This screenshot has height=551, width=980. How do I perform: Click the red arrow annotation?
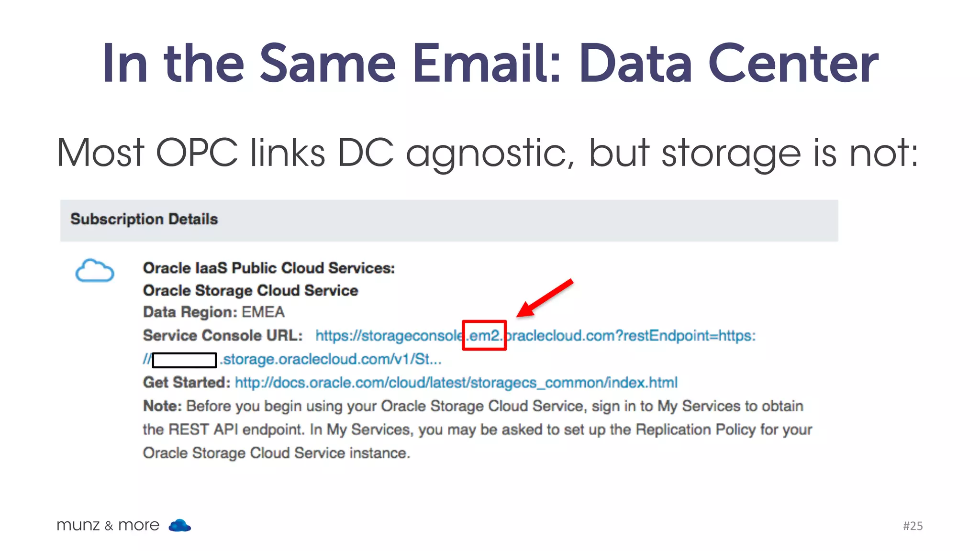(545, 298)
